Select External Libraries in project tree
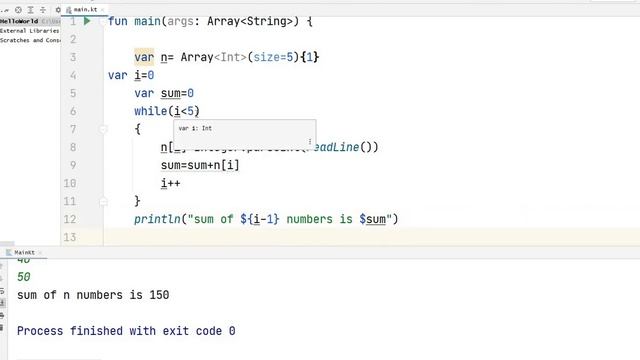Image resolution: width=640 pixels, height=360 pixels. 29,31
